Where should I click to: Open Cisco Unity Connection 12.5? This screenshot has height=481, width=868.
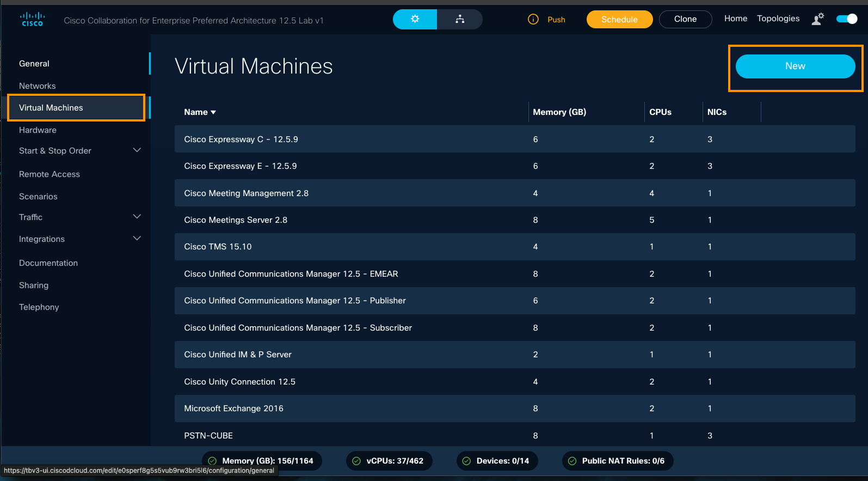click(515, 381)
